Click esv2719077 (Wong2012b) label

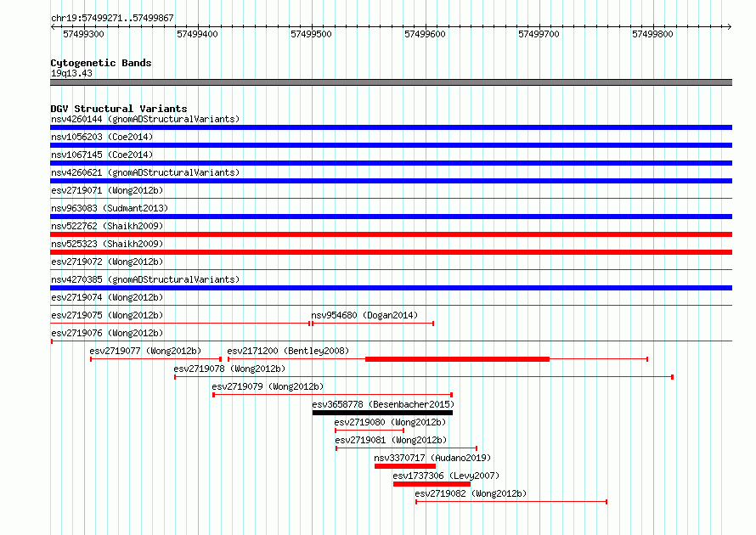145,351
